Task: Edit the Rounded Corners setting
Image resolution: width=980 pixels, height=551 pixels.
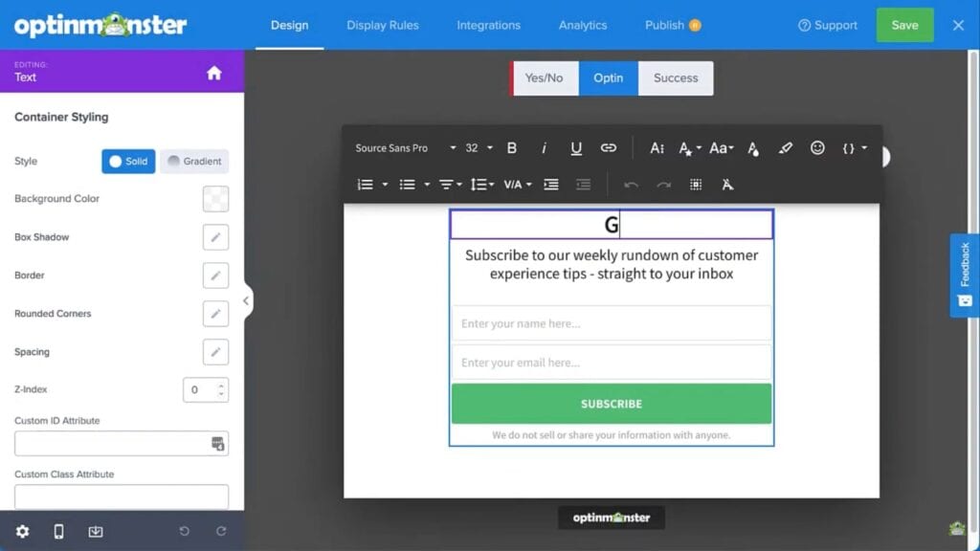Action: [215, 314]
